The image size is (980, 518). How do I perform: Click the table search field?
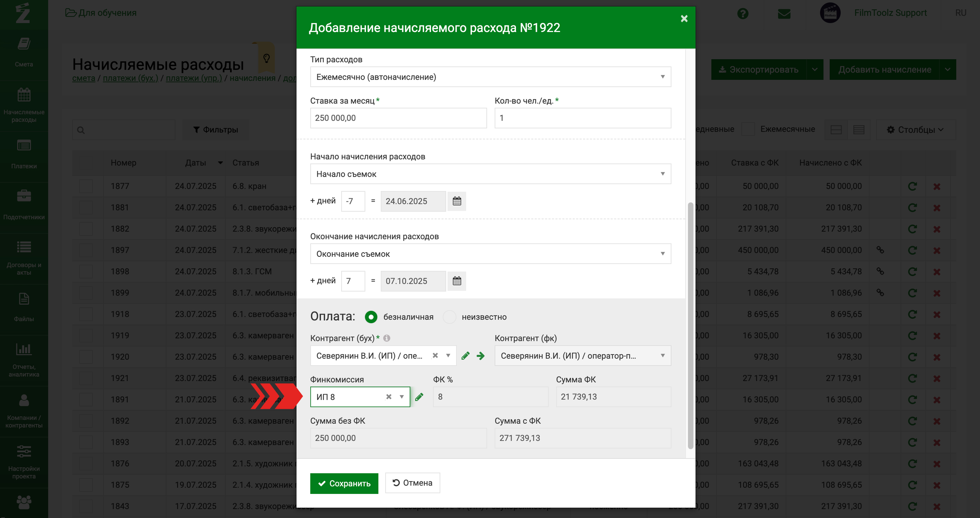[123, 130]
